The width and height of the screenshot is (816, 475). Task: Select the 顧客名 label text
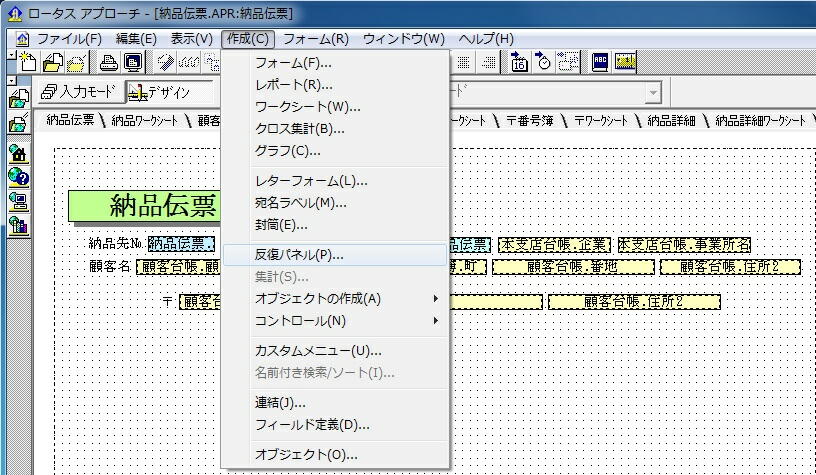coord(110,266)
